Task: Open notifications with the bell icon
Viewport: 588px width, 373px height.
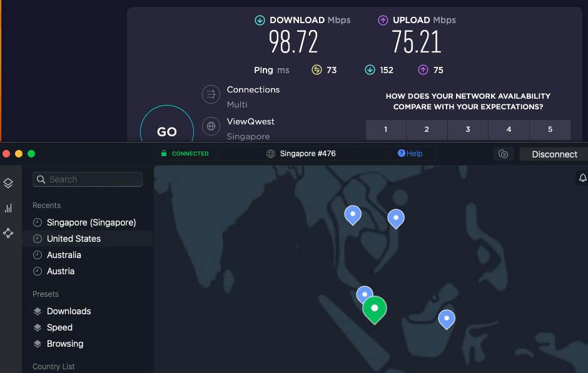Action: (582, 178)
